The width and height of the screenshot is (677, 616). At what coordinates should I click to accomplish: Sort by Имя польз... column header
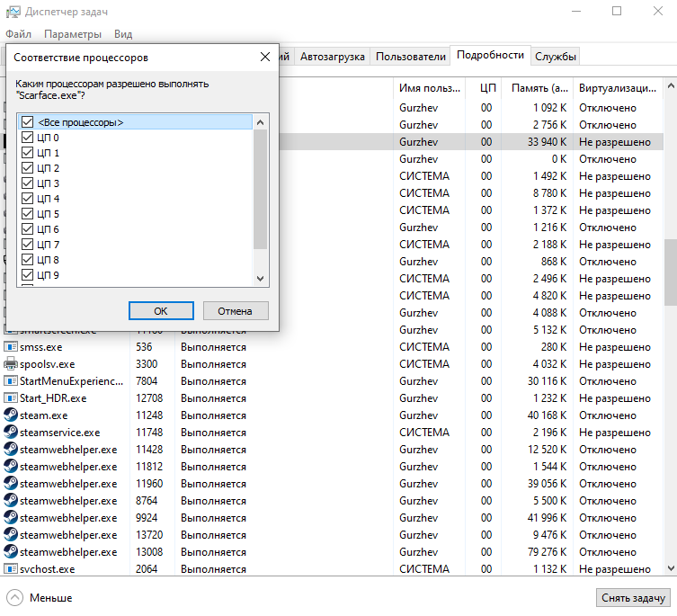(x=429, y=88)
